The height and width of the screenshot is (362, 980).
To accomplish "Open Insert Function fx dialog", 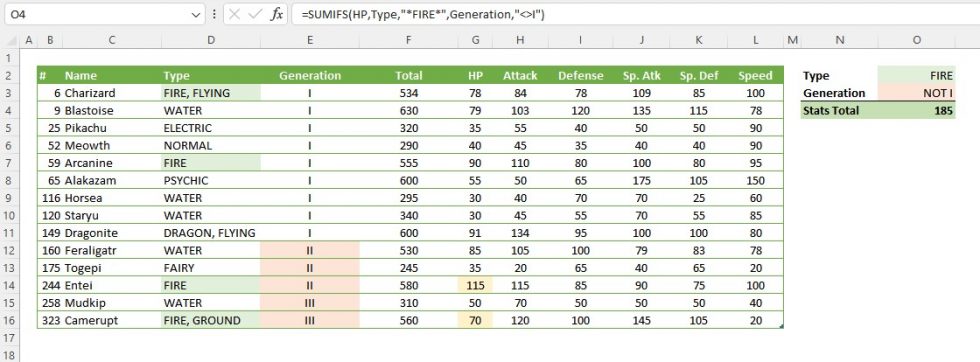I will pyautogui.click(x=276, y=14).
